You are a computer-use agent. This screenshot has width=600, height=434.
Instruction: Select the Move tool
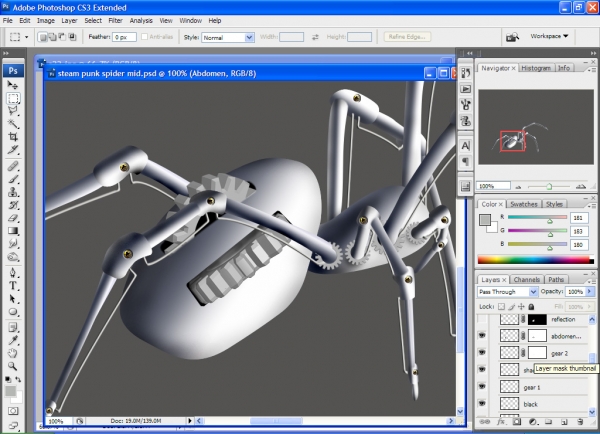coord(13,85)
